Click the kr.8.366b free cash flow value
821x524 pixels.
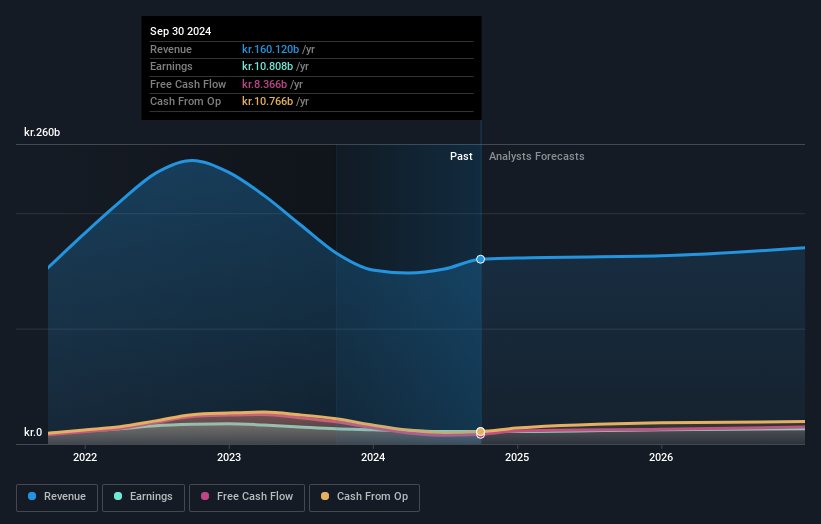(x=264, y=84)
